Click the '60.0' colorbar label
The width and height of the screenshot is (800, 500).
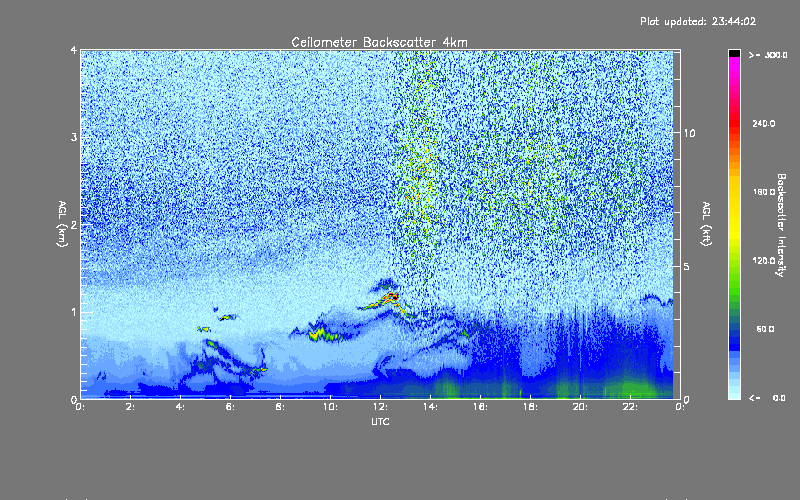(765, 329)
